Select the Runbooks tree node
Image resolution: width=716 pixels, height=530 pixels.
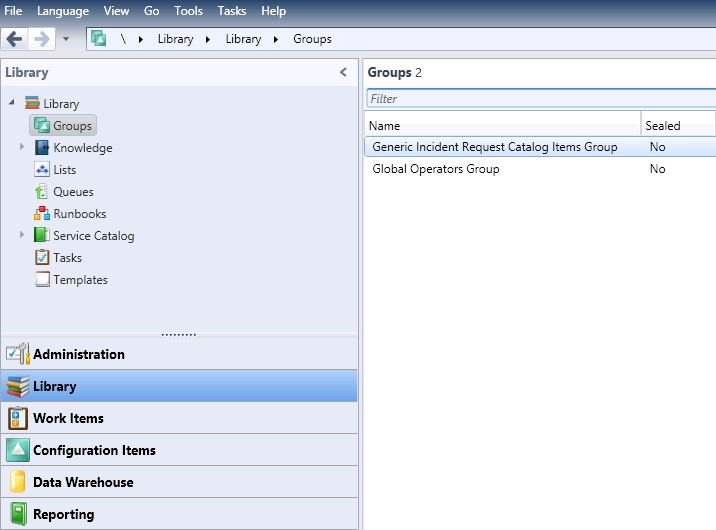click(x=79, y=214)
